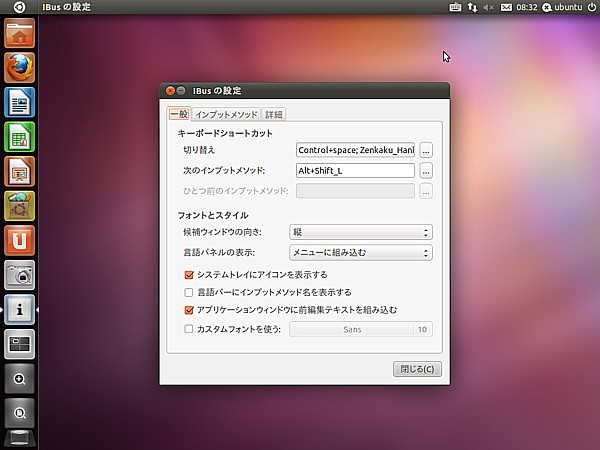Switch to the 一般 tab
The image size is (600, 450).
coord(179,114)
